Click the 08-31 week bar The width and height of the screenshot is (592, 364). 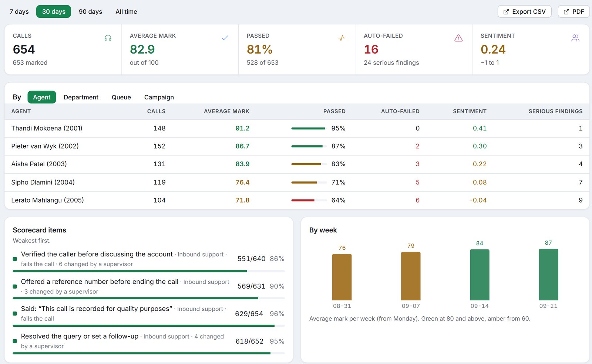[342, 277]
